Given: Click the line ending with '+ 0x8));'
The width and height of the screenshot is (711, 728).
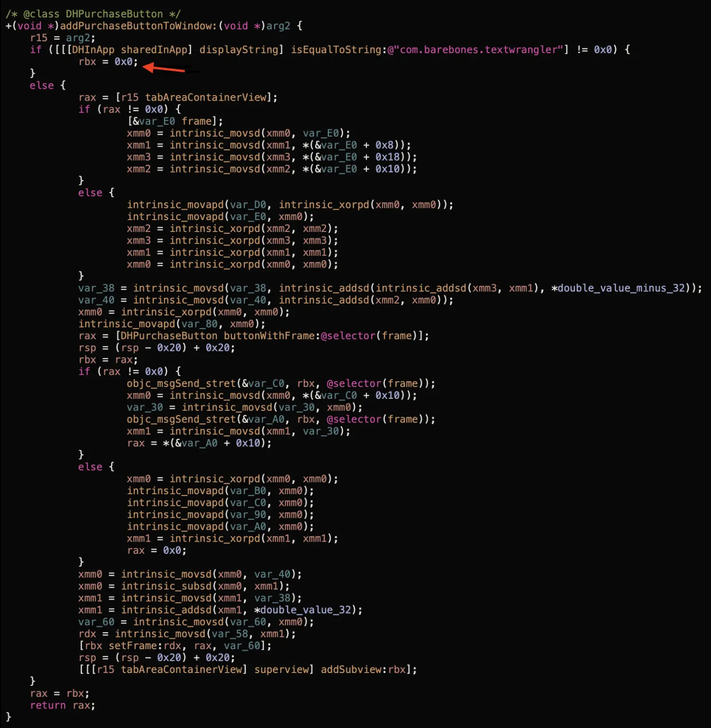Looking at the screenshot, I should (269, 145).
